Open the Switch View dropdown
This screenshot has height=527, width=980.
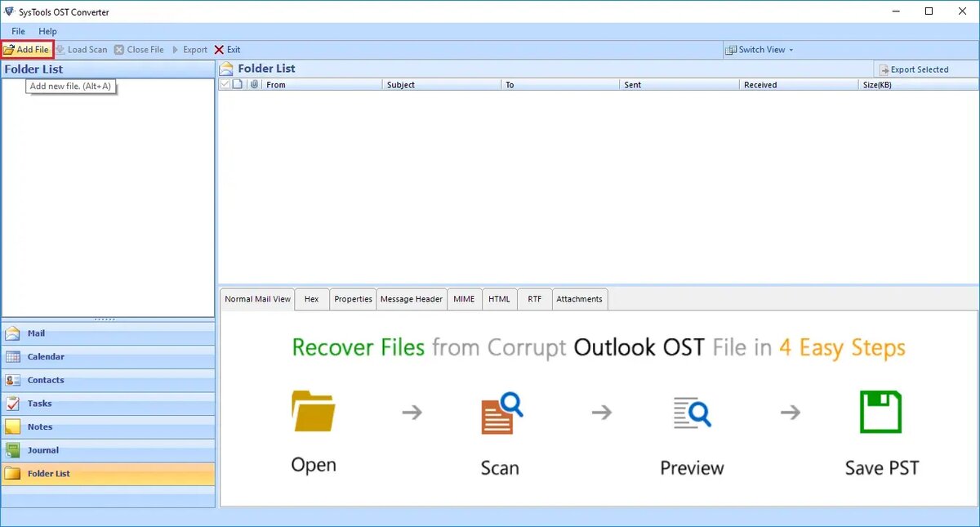tap(759, 49)
